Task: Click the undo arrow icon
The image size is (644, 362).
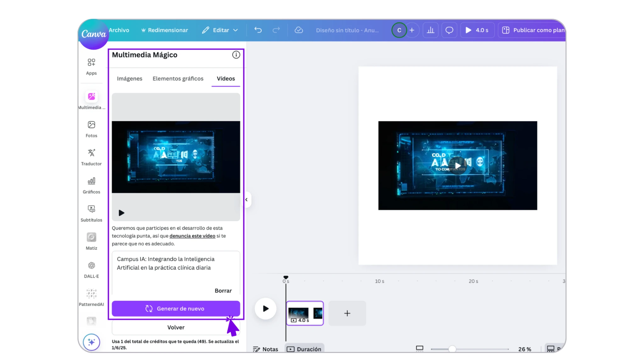Action: click(258, 30)
